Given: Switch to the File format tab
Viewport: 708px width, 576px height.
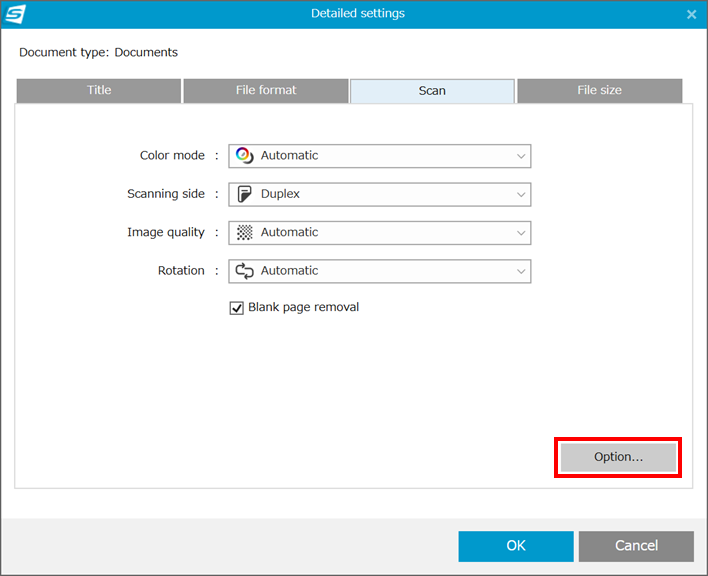Looking at the screenshot, I should click(x=266, y=91).
